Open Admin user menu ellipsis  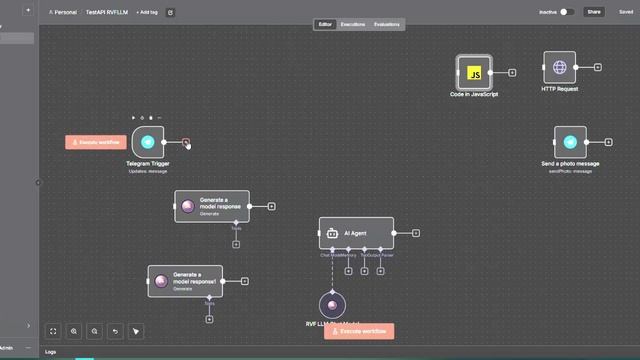point(28,348)
